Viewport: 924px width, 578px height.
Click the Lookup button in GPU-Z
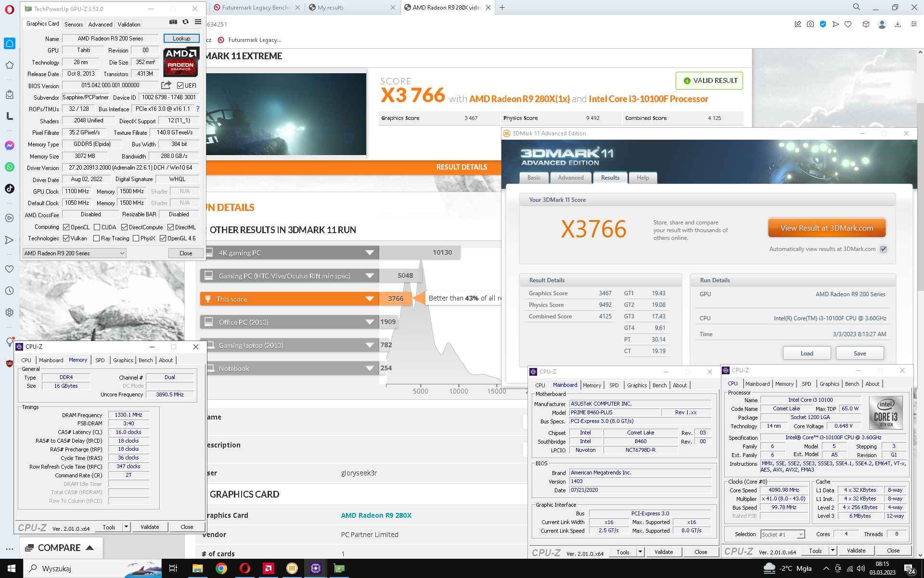tap(181, 39)
